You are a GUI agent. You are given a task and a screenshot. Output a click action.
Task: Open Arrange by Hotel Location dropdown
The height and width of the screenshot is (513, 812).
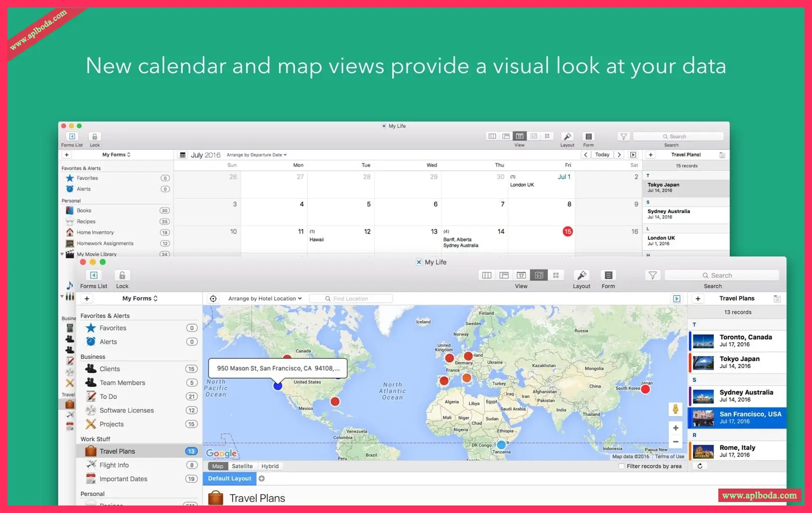coord(265,299)
